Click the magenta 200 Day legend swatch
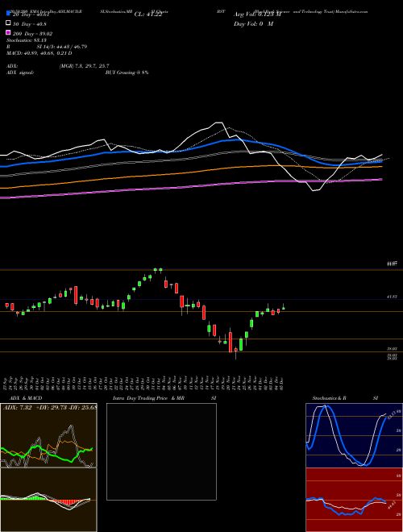403x532 pixels. click(x=8, y=32)
